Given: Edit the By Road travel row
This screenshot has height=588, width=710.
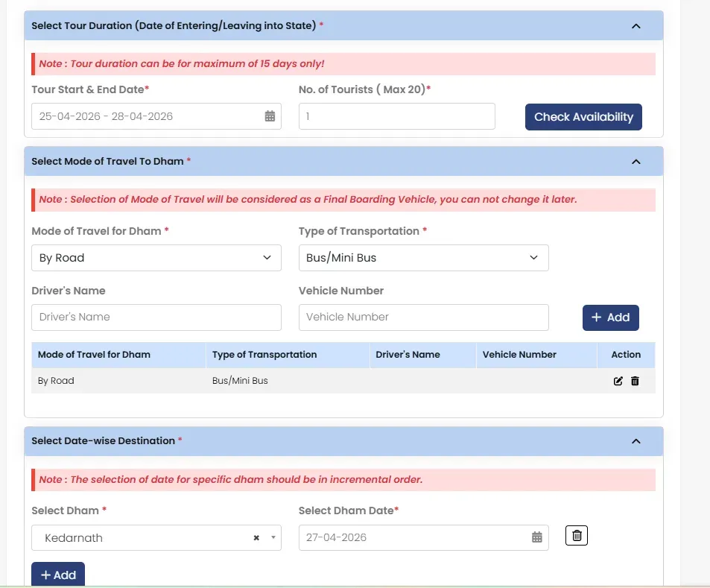Looking at the screenshot, I should click(x=618, y=381).
